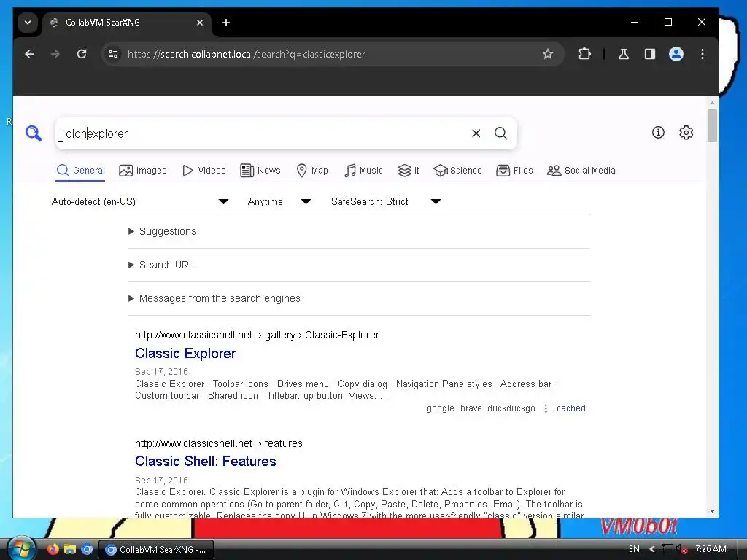
Task: Submit search with magnifier button
Action: (x=500, y=133)
